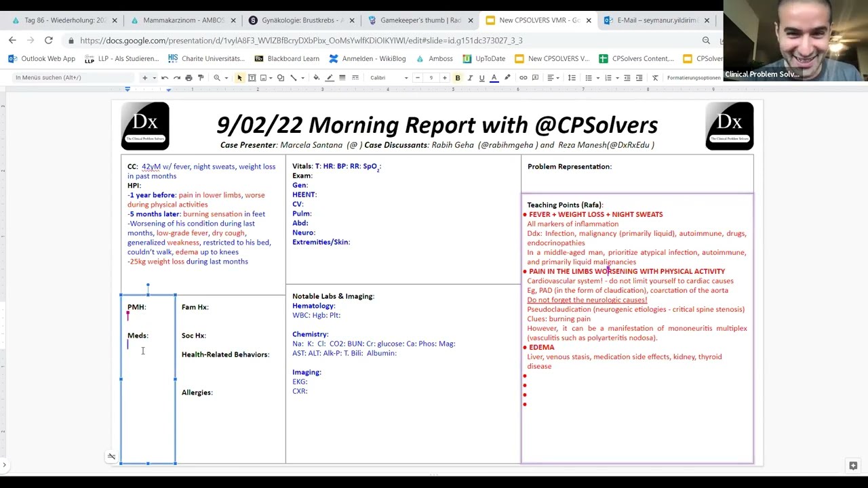The image size is (868, 488).
Task: Increase the font size with plus
Action: 444,78
